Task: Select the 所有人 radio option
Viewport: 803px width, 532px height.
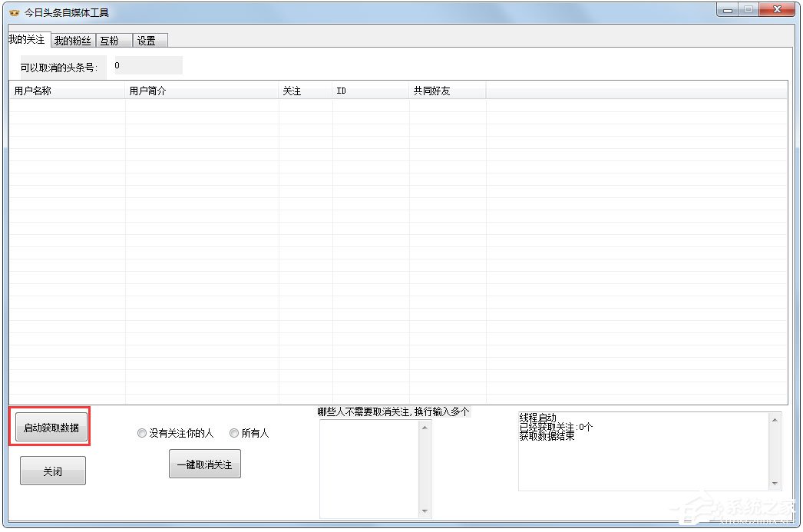Action: click(x=234, y=434)
